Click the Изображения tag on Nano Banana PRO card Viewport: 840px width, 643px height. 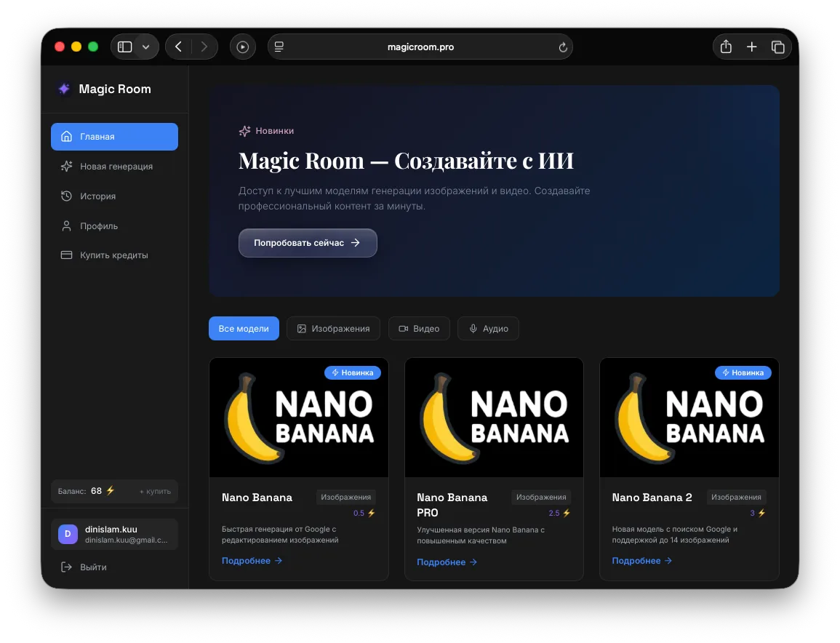541,498
